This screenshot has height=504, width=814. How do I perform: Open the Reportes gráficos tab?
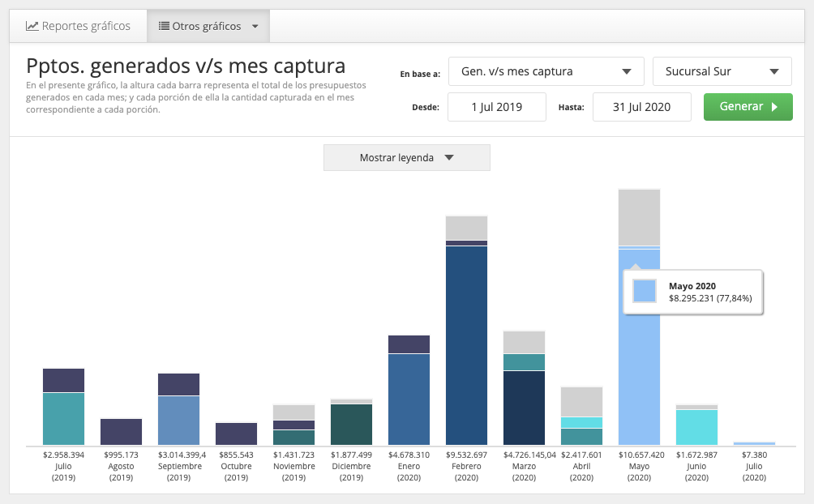(x=78, y=26)
